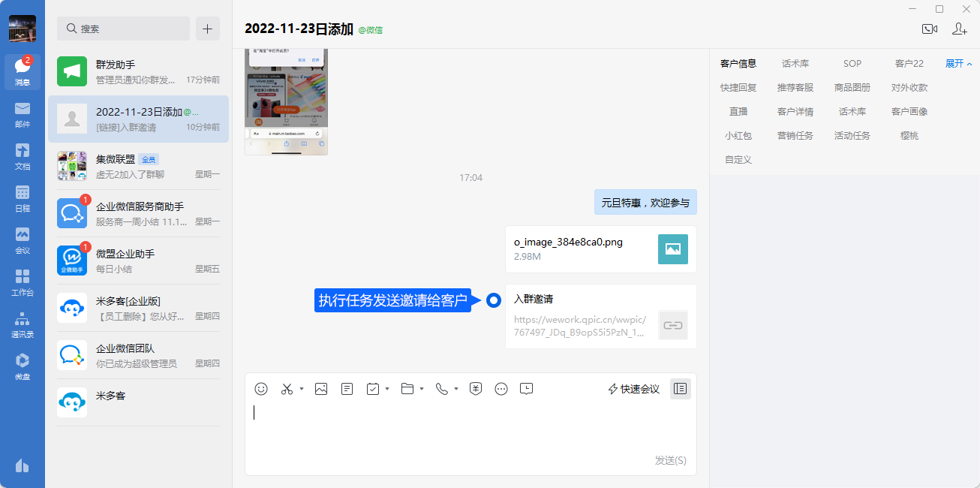Open the 客户详情 tab

click(795, 112)
